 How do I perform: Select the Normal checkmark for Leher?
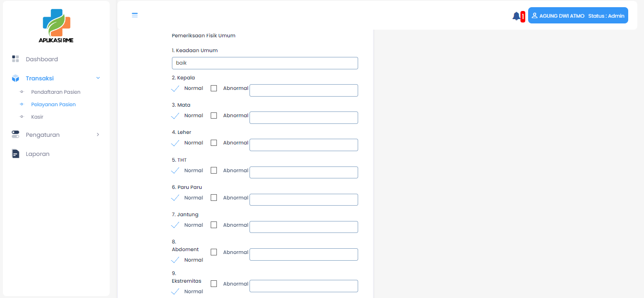click(x=175, y=143)
